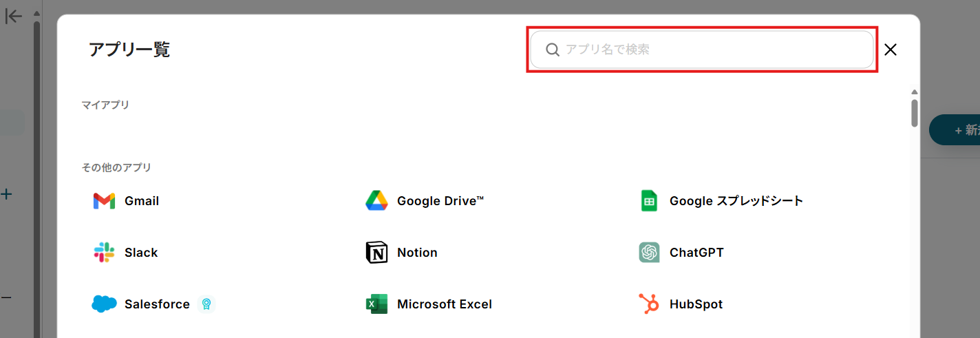Select the ChatGPT app label
Image resolution: width=980 pixels, height=338 pixels.
point(696,253)
